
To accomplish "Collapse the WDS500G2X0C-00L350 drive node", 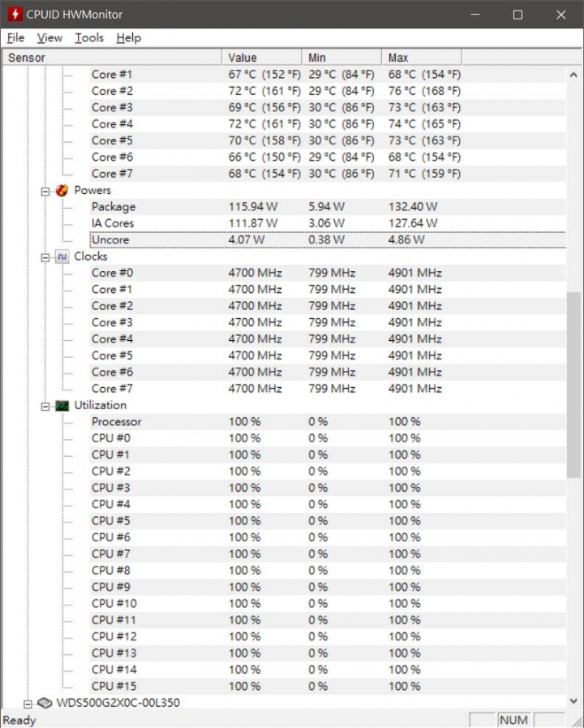I will (x=28, y=704).
